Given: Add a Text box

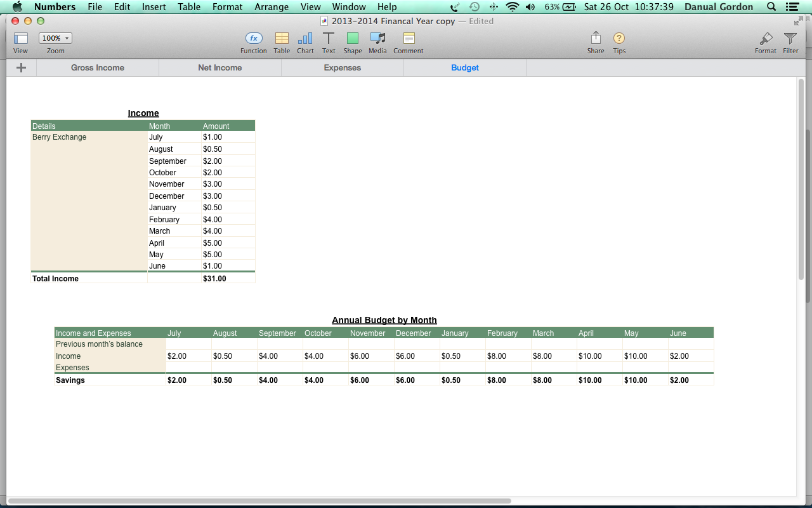Looking at the screenshot, I should coord(329,39).
